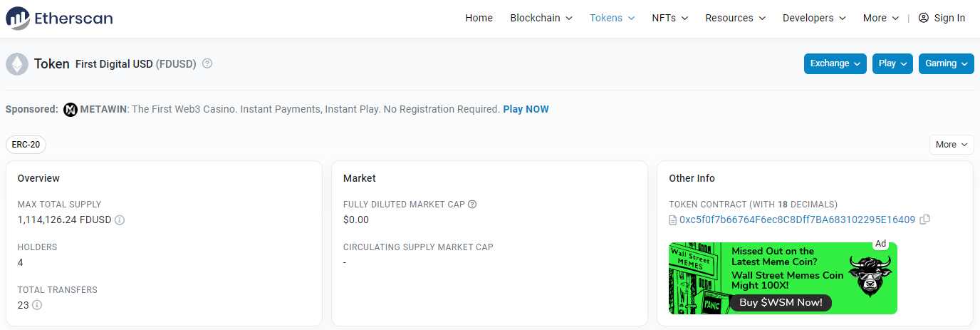
Task: Click the info icon beside Total Transfers count
Action: coord(37,305)
